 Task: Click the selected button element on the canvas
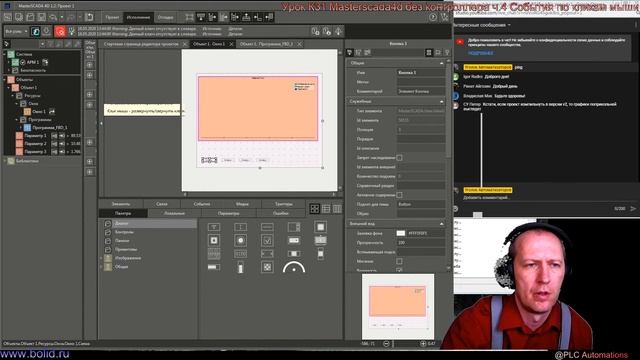(209, 160)
